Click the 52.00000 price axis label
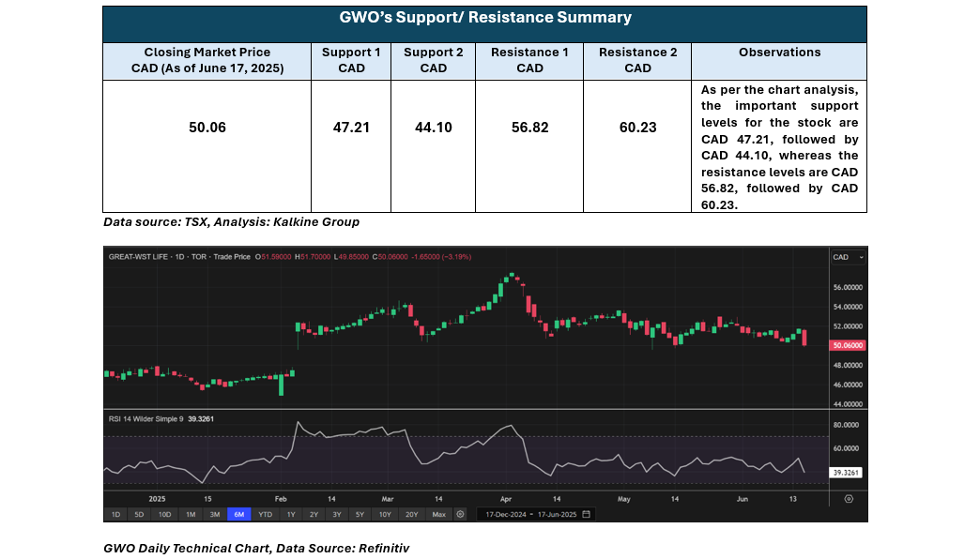Screen dimensions: 980x559 [849, 326]
